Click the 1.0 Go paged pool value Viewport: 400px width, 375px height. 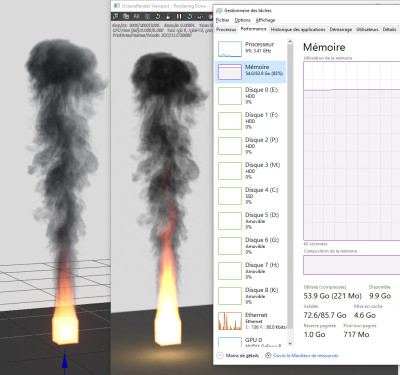(314, 334)
